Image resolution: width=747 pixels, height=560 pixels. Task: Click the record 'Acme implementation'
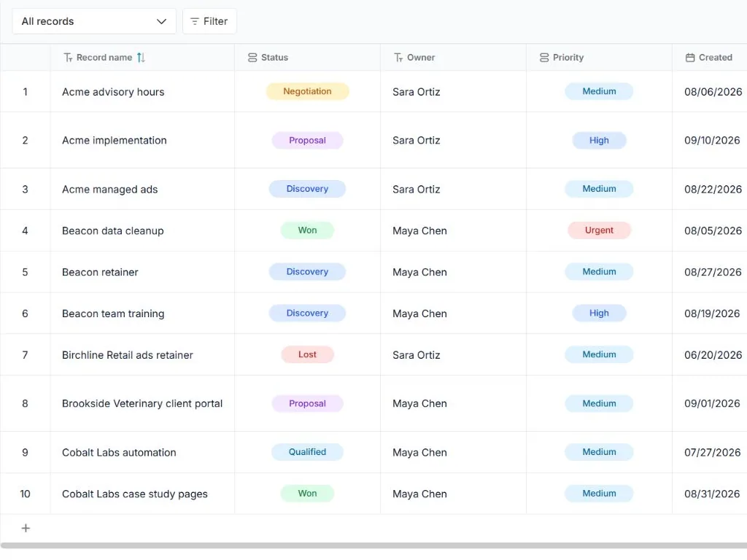point(115,141)
